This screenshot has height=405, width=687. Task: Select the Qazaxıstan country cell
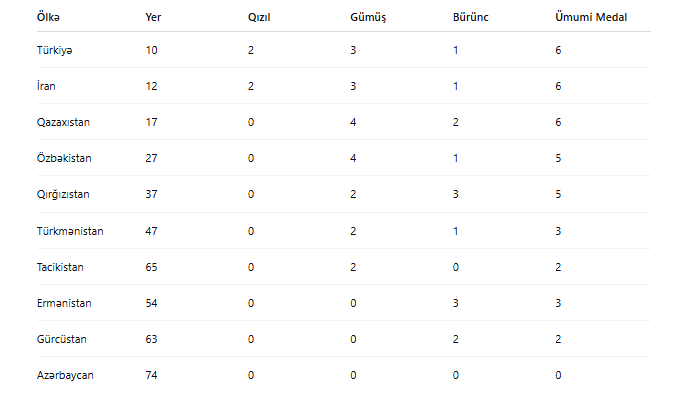coord(63,122)
